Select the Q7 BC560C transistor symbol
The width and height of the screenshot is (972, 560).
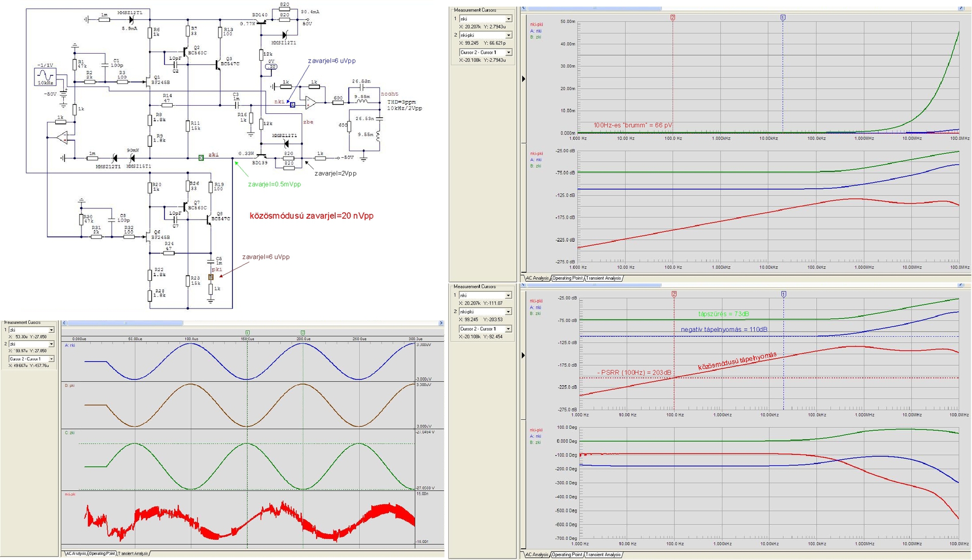[185, 207]
